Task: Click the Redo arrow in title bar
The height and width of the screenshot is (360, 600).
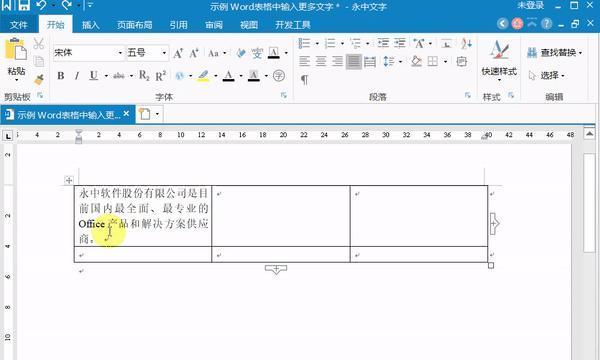Action: (x=67, y=5)
